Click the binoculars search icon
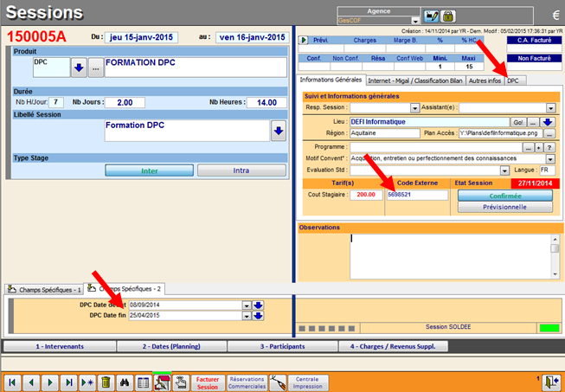 click(x=125, y=381)
